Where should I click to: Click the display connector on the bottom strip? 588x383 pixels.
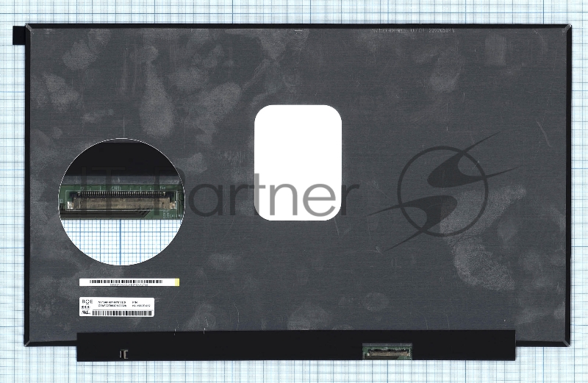(x=386, y=352)
